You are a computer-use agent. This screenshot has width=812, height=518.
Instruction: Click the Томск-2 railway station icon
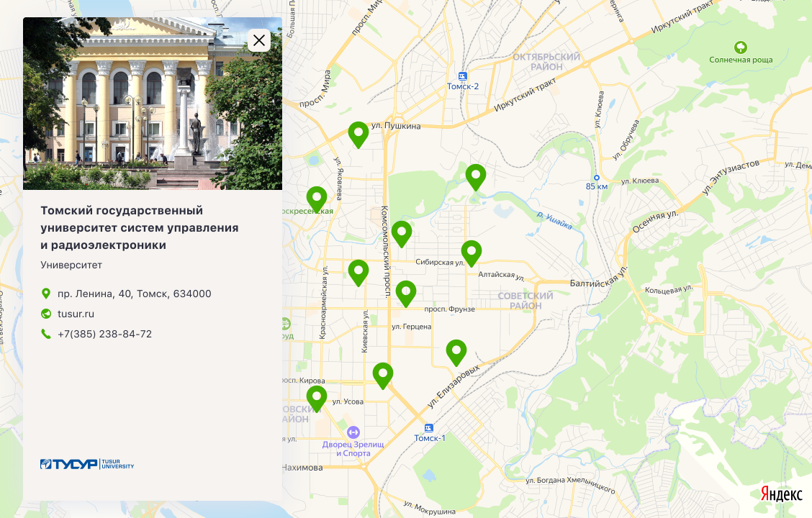(462, 76)
